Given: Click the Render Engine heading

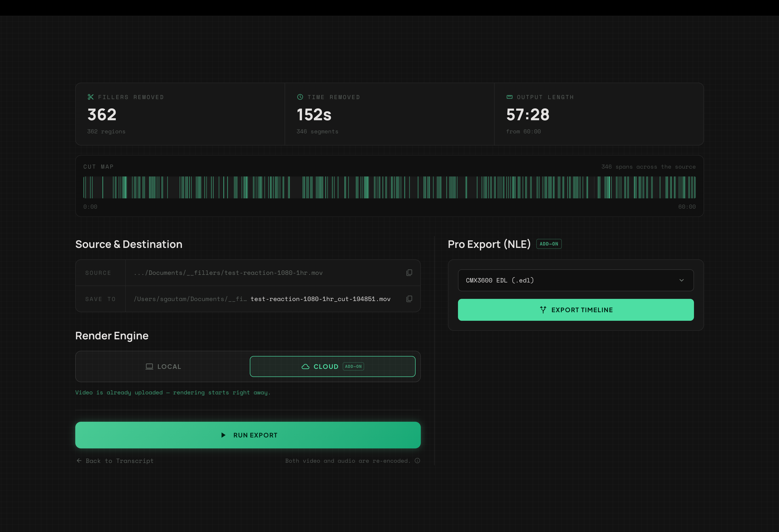Looking at the screenshot, I should pos(112,336).
